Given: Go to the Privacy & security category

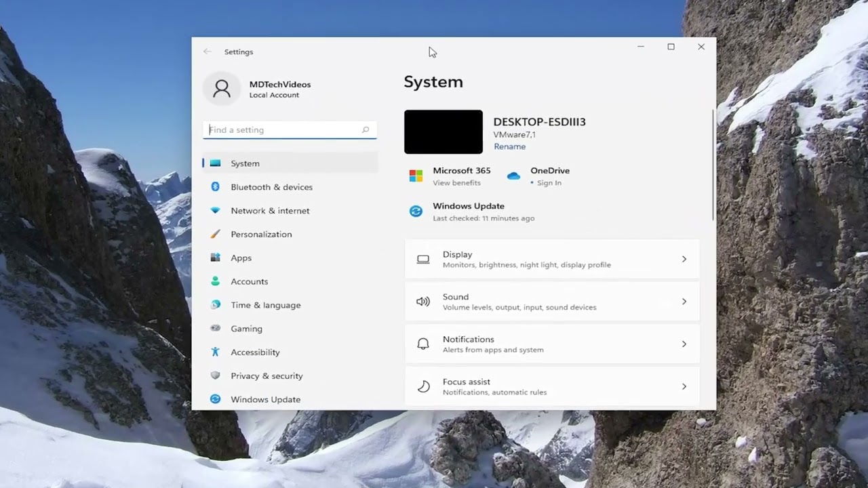Looking at the screenshot, I should pyautogui.click(x=290, y=375).
